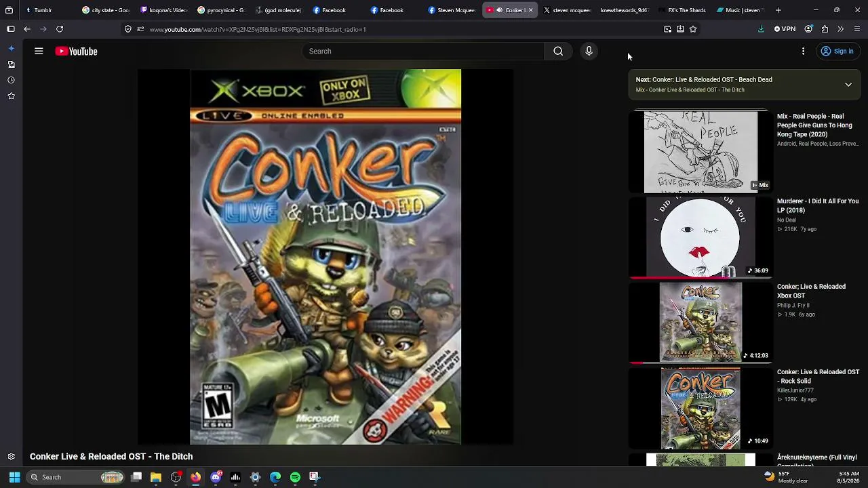868x488 pixels.
Task: Open the taskbar clock and date
Action: coord(848,477)
